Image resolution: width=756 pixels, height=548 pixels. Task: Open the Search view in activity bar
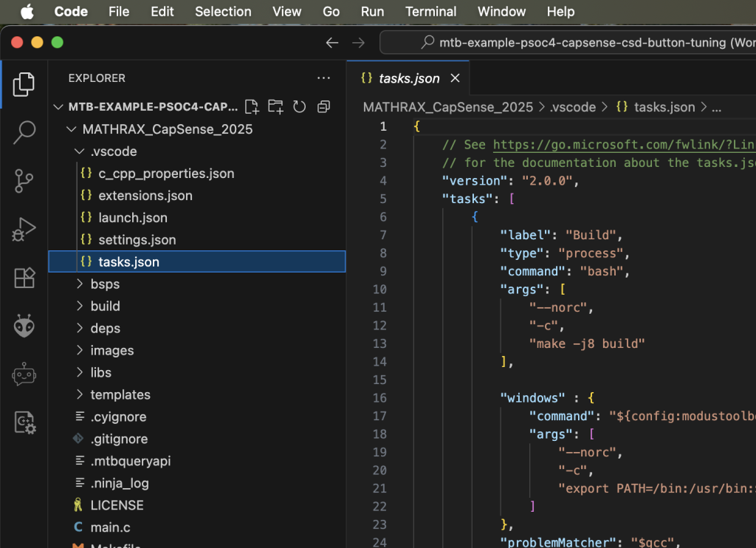[24, 132]
